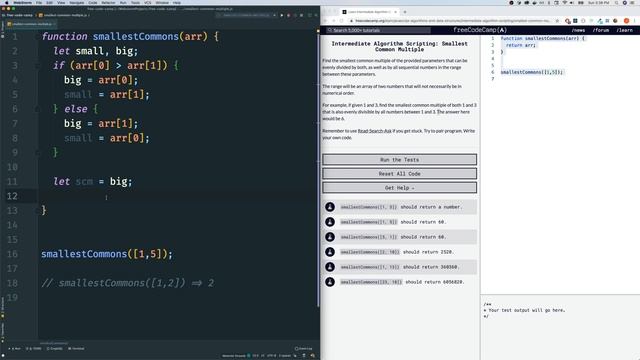The height and width of the screenshot is (360, 640).
Task: Bookmark page with the star icon
Action: coord(557,21)
